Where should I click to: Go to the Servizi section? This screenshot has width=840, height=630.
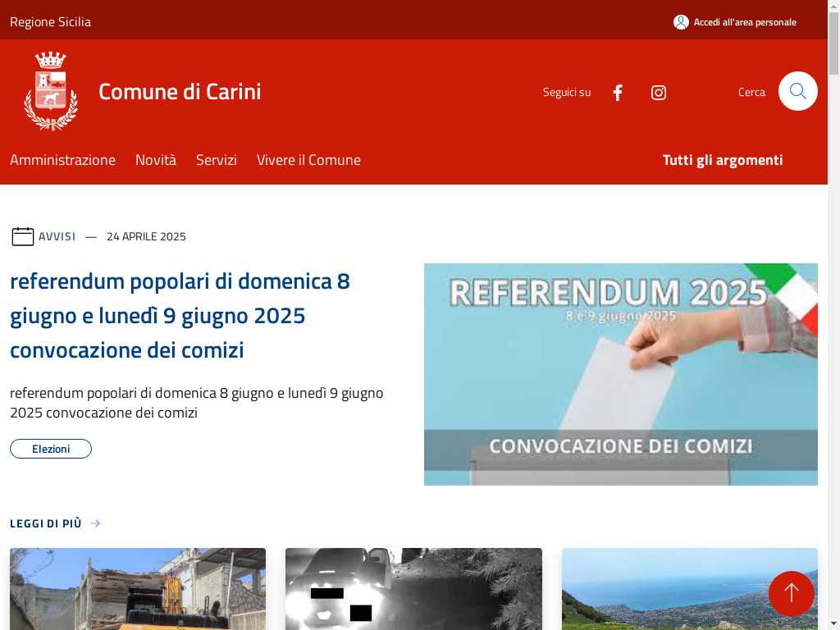coord(217,160)
